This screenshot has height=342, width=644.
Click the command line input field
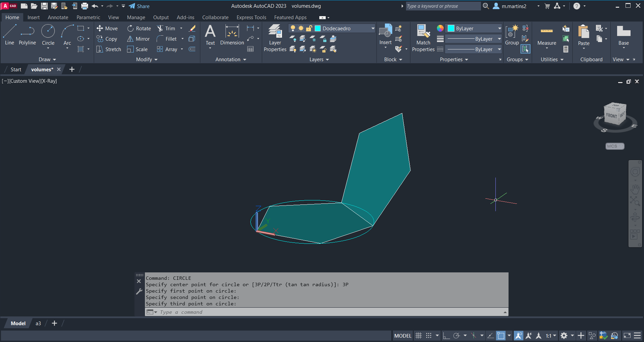click(329, 312)
